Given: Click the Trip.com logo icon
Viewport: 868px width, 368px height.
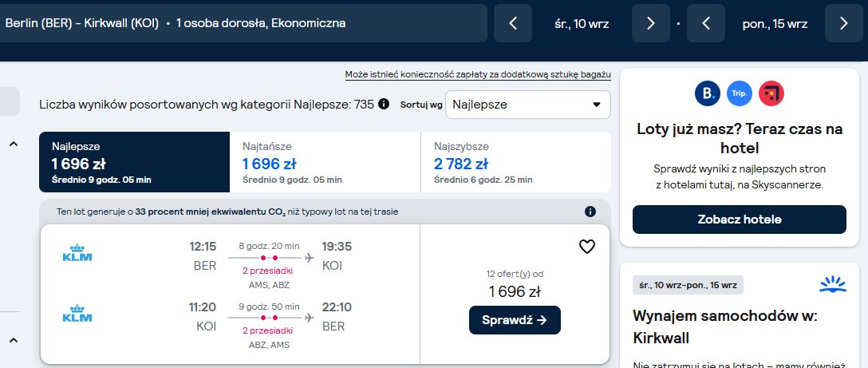Looking at the screenshot, I should (740, 93).
